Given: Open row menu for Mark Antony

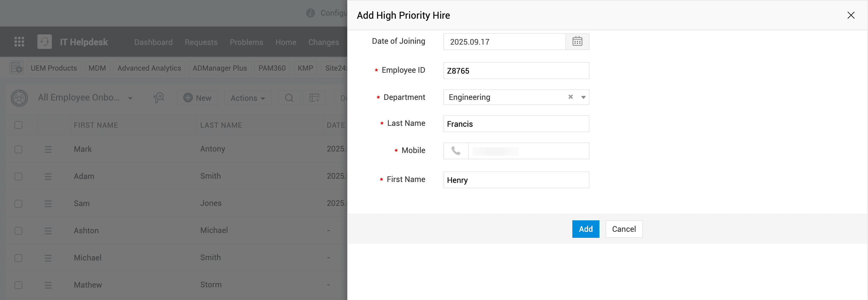Looking at the screenshot, I should coord(48,149).
